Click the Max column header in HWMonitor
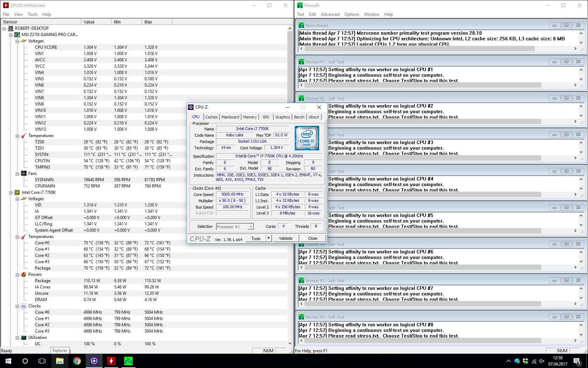This screenshot has height=368, width=588. coord(157,22)
